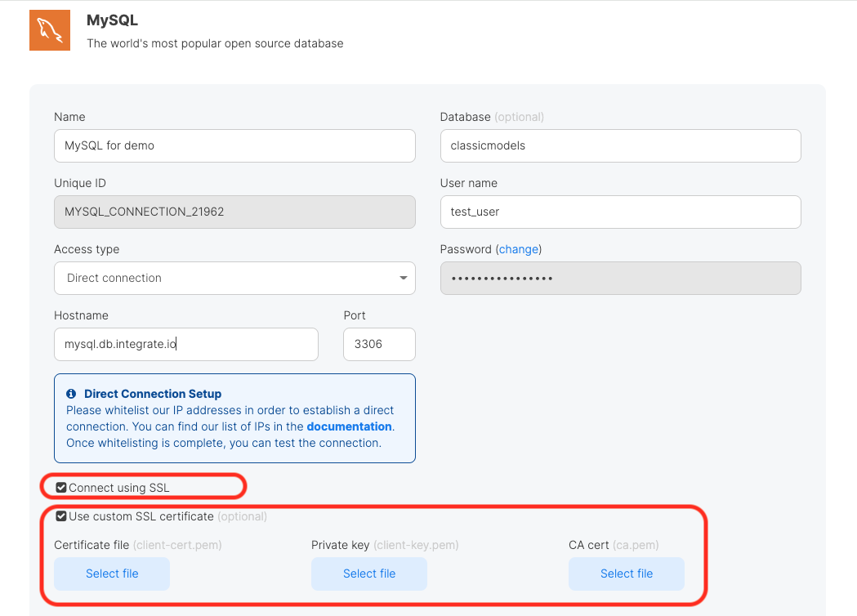857x616 pixels.
Task: Click the Access type dropdown arrow
Action: [x=403, y=278]
